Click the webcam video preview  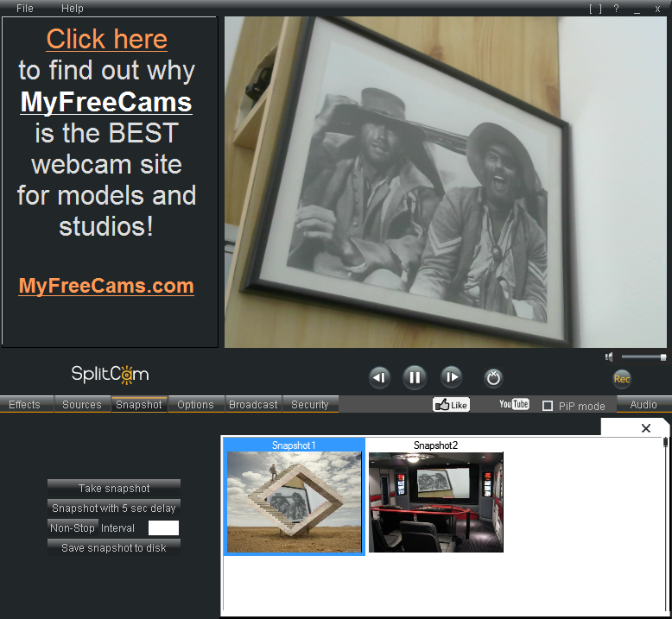446,182
